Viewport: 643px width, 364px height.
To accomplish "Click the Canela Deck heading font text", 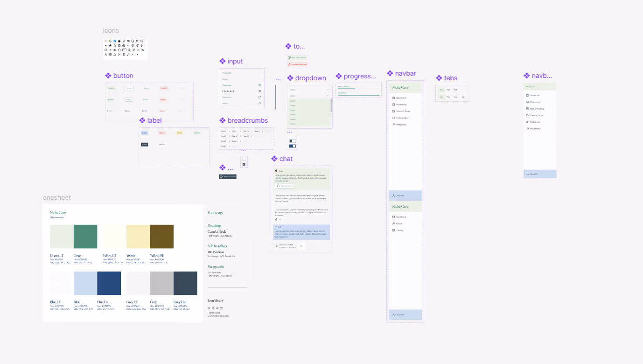I will pyautogui.click(x=217, y=231).
